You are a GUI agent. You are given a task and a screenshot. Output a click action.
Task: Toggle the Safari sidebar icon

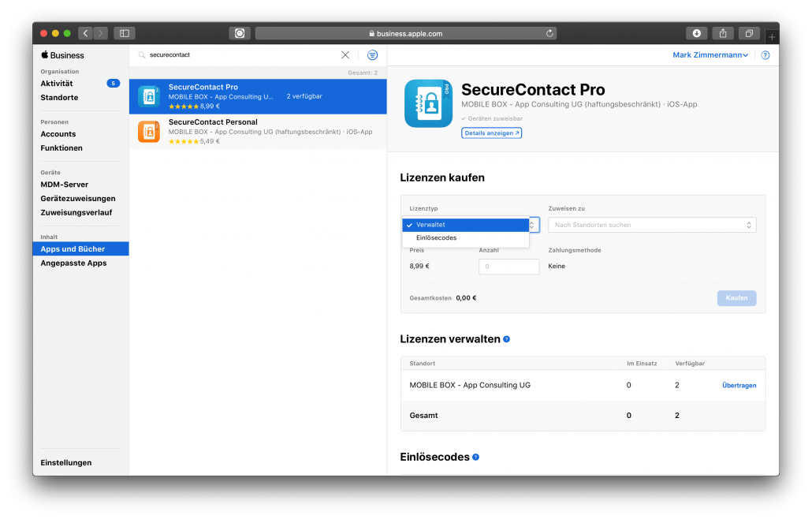(x=124, y=33)
